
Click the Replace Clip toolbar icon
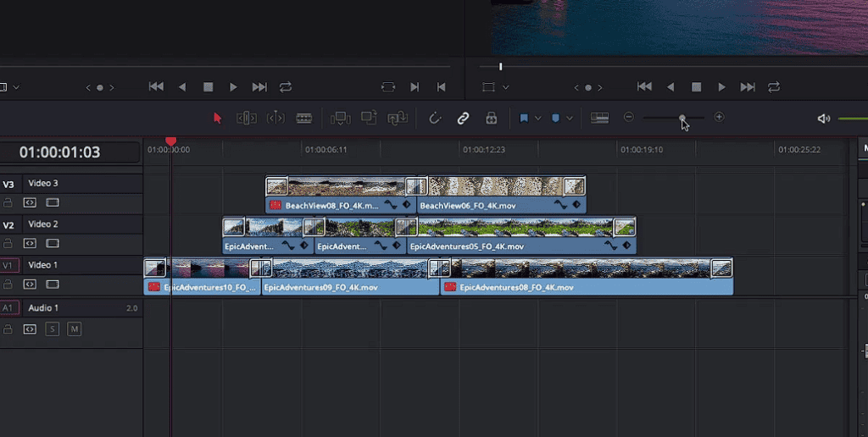click(x=398, y=118)
